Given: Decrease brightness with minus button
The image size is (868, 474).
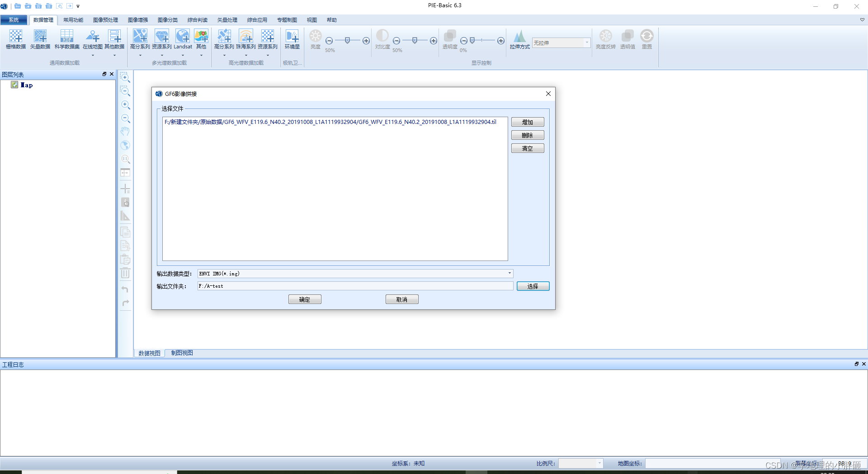Looking at the screenshot, I should coord(329,41).
